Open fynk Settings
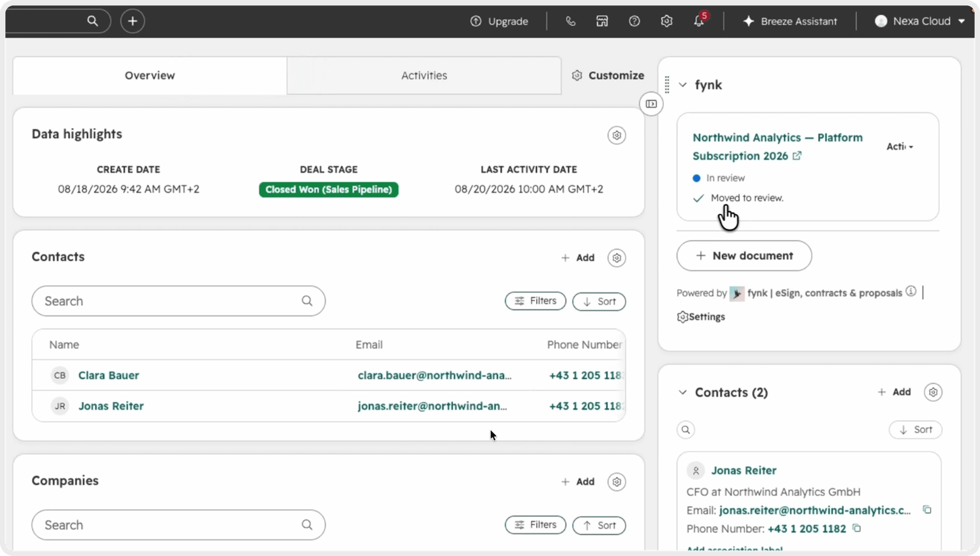Screen dimensions: 980x556 click(701, 317)
